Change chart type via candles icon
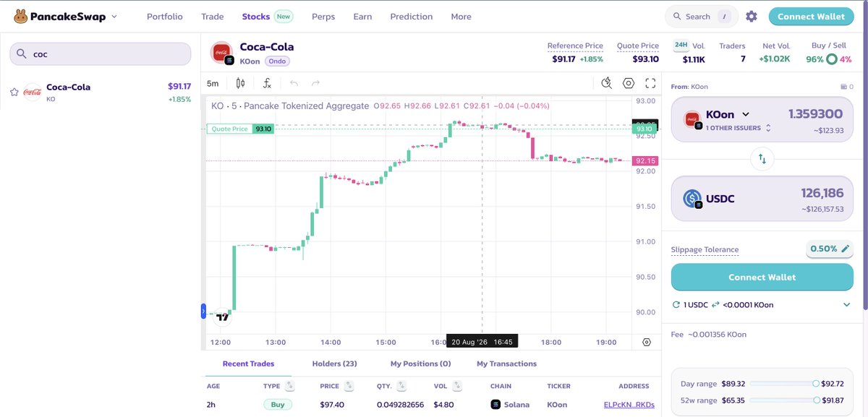Screen dimensions: 868x417 pyautogui.click(x=241, y=83)
